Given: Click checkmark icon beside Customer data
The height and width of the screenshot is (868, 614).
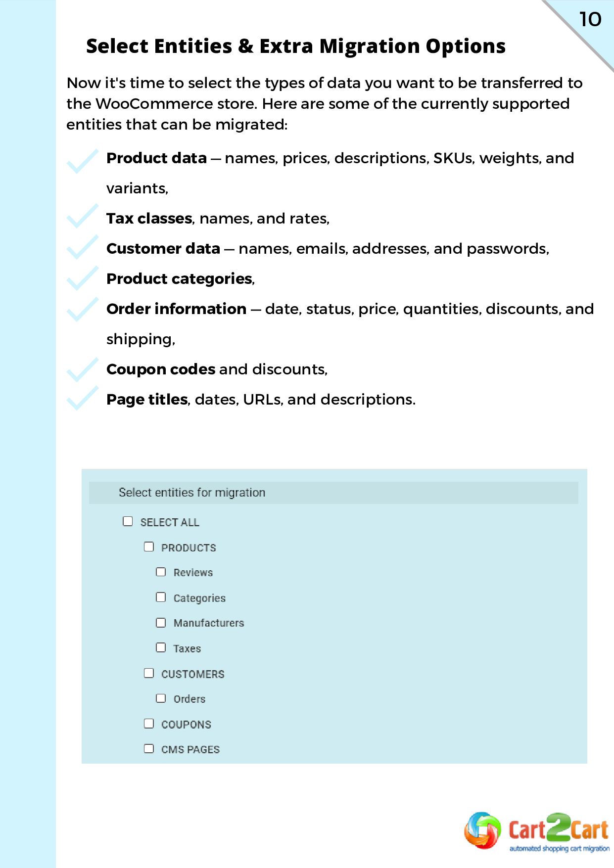Looking at the screenshot, I should (83, 246).
